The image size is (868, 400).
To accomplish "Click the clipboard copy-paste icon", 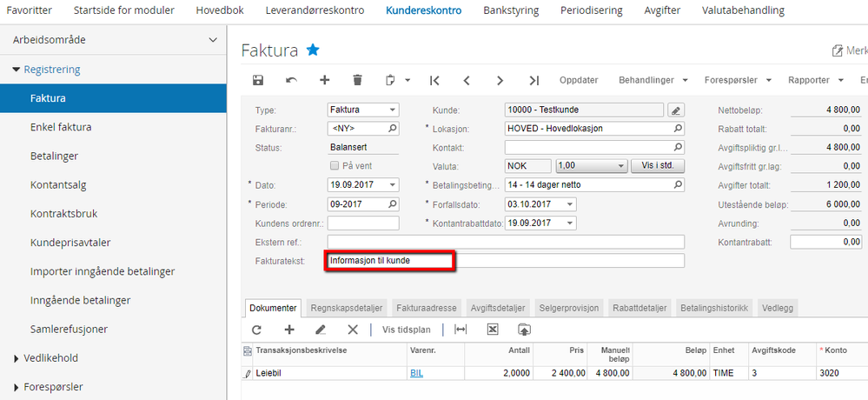I will pos(390,80).
